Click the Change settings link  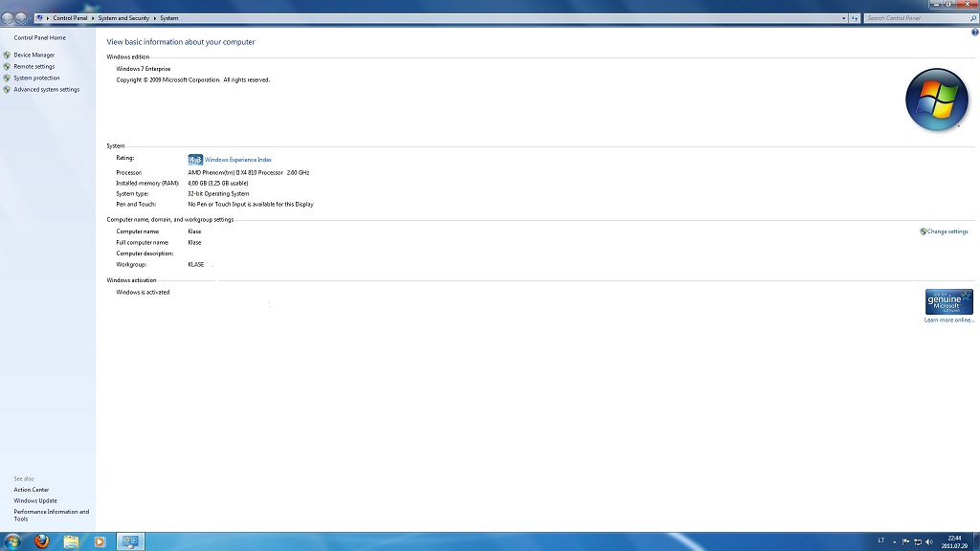pyautogui.click(x=947, y=231)
